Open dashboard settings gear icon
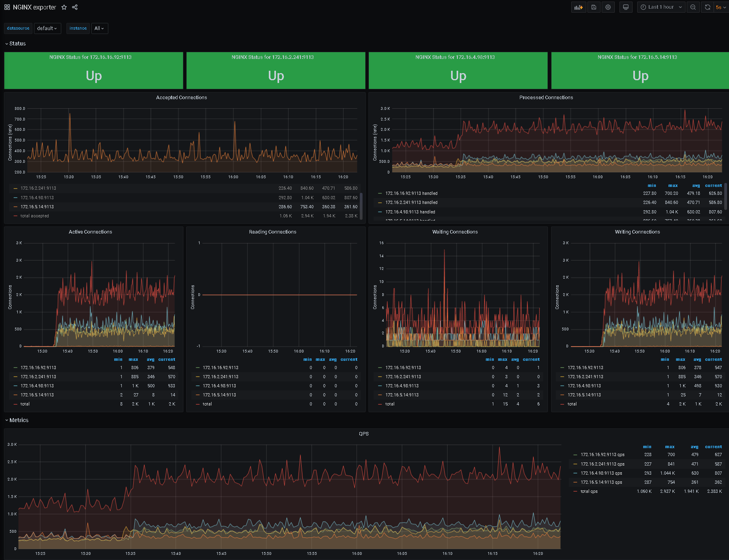 pos(608,7)
